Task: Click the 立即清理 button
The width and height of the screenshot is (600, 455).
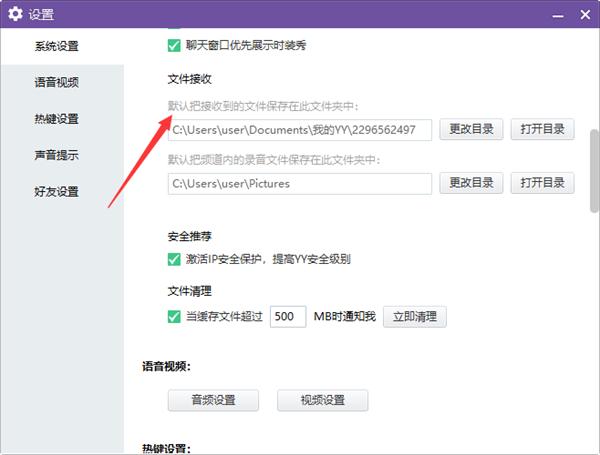Action: (415, 316)
